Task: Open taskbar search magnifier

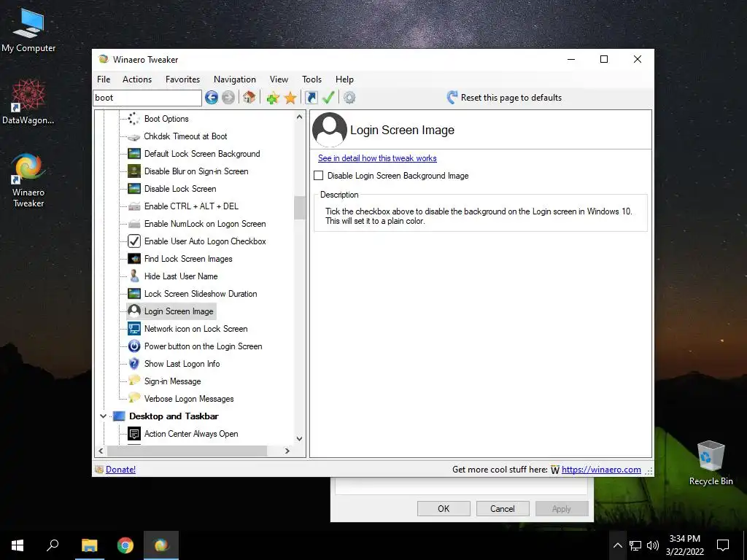Action: pos(53,545)
